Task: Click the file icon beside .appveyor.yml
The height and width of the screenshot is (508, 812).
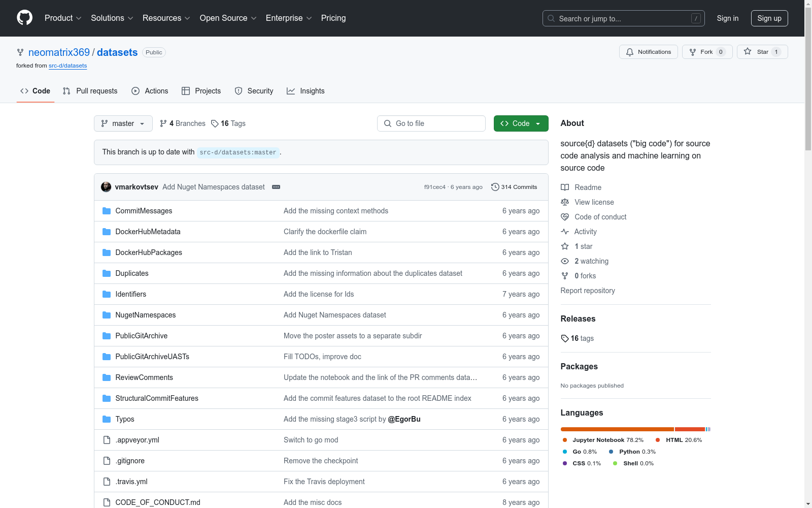Action: [x=107, y=440]
